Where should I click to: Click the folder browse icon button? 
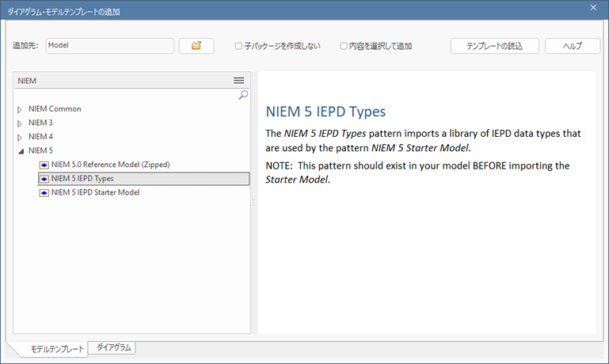click(196, 46)
